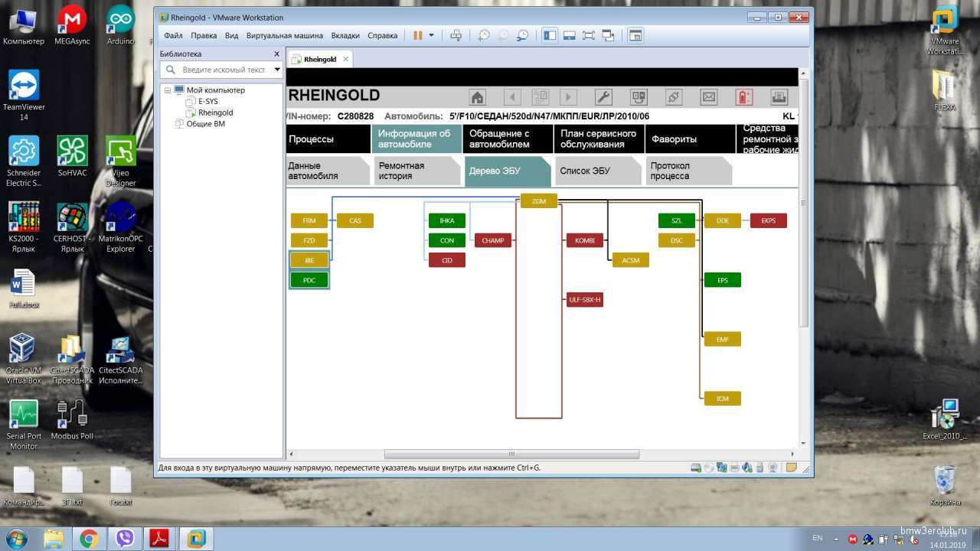This screenshot has height=551, width=980.
Task: Open the library search dropdown arrow
Action: click(x=277, y=70)
